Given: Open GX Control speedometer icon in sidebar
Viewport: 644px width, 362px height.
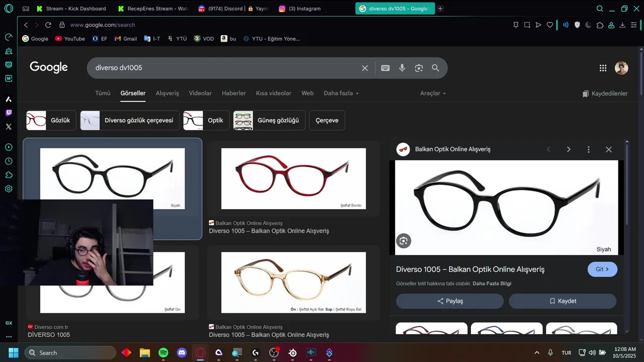Looking at the screenshot, I should (x=9, y=37).
